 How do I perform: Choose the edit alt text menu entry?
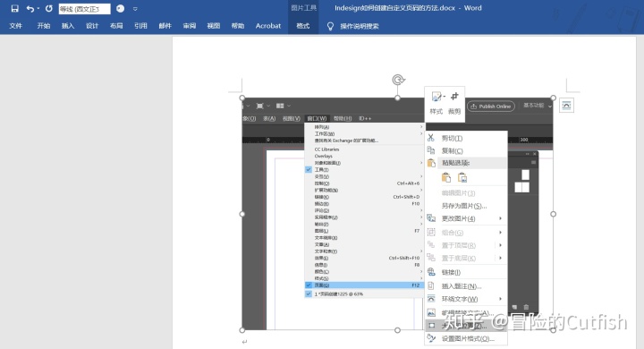click(466, 313)
